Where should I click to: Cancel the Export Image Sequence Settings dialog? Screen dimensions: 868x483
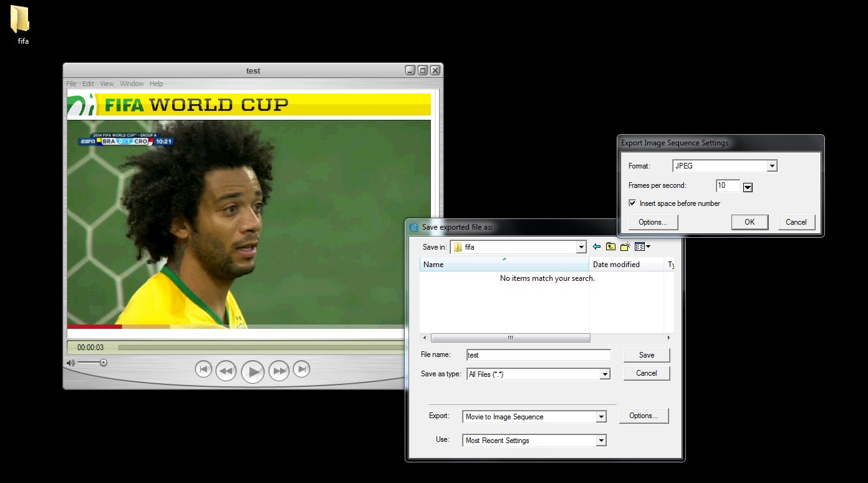796,222
